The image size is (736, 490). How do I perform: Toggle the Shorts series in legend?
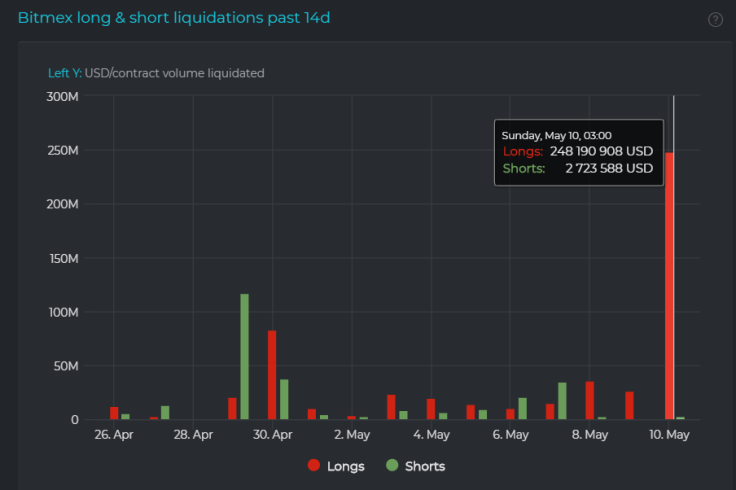point(415,466)
